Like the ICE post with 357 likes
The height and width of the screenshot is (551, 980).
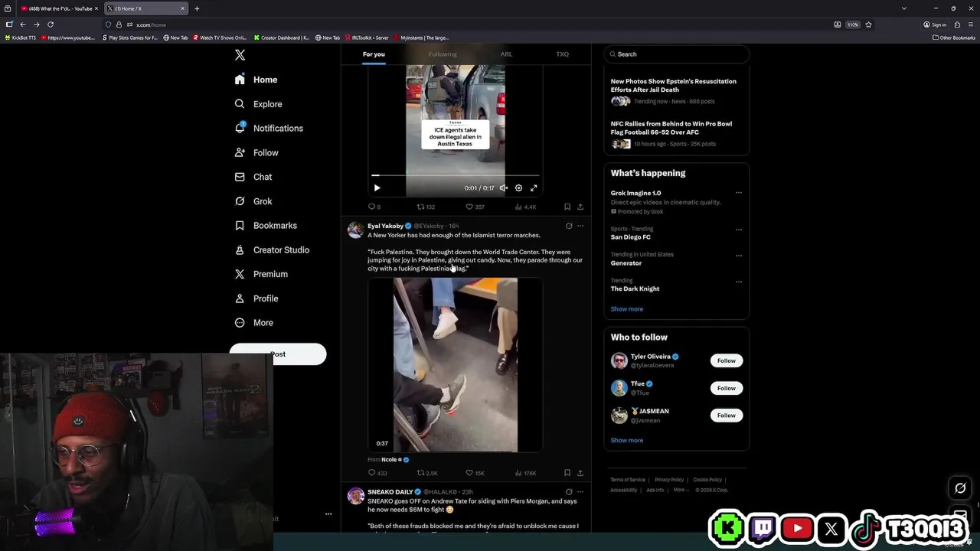point(475,207)
